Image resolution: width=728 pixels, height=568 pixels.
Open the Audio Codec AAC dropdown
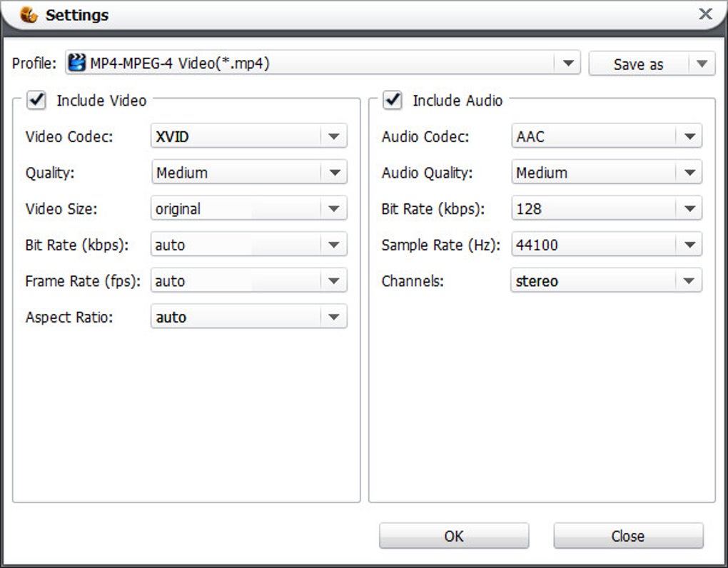689,136
